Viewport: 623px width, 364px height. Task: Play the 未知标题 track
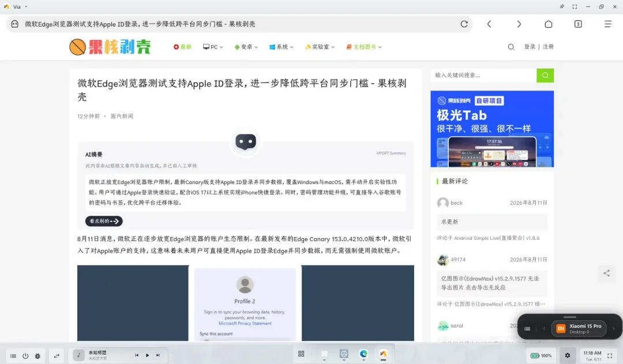click(x=148, y=355)
